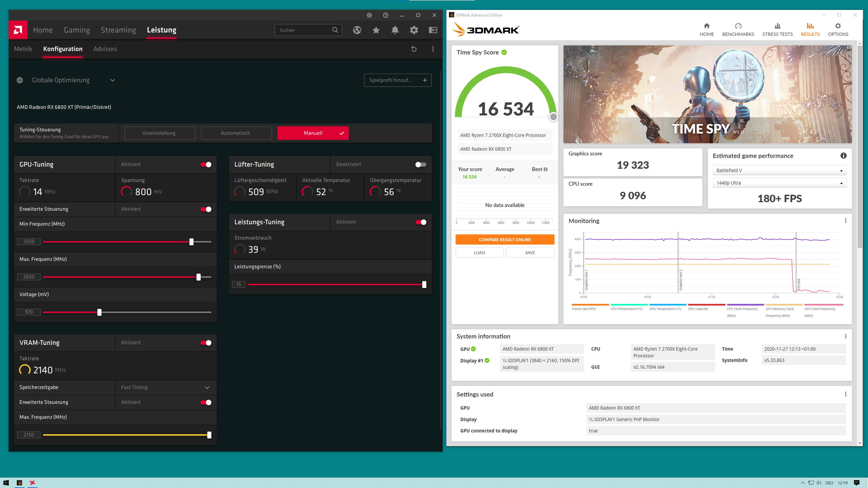Open the Battlefield V game dropdown
Screen dimensions: 868x488
click(779, 170)
